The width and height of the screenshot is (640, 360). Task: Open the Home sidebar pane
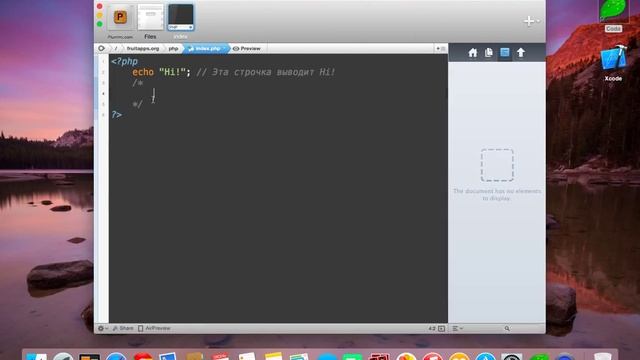pos(473,53)
